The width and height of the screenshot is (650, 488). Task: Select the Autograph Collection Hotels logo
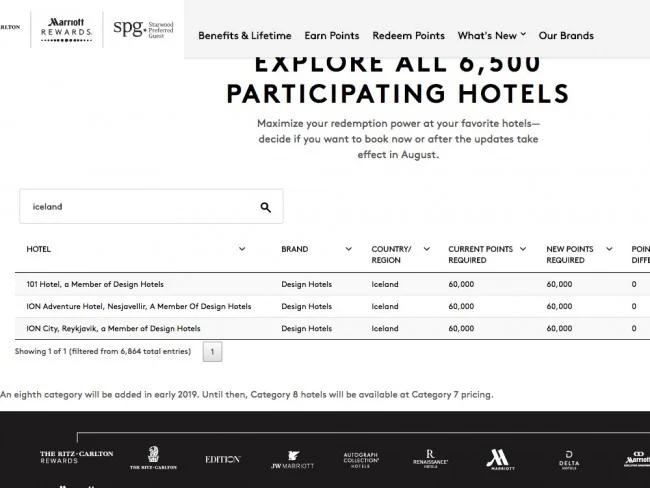pos(361,459)
